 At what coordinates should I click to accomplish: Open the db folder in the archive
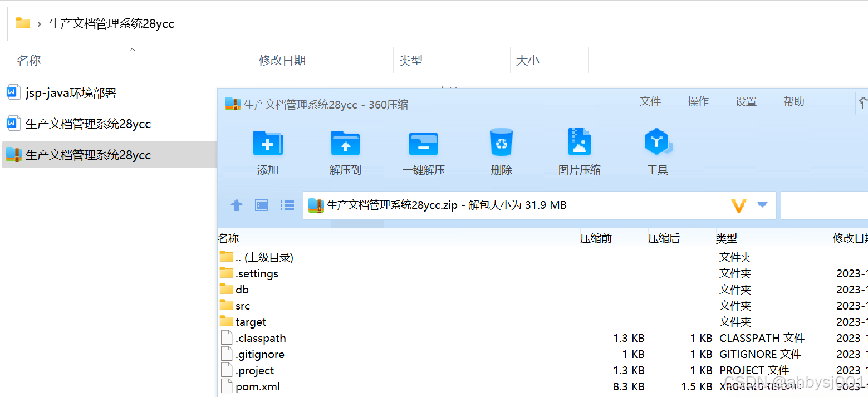click(241, 289)
